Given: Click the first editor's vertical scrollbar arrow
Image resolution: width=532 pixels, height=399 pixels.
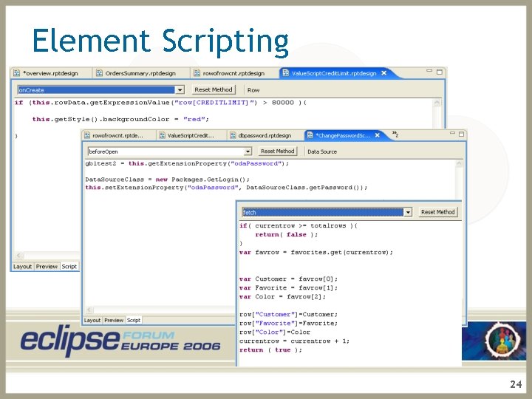Looking at the screenshot, I should (437, 102).
